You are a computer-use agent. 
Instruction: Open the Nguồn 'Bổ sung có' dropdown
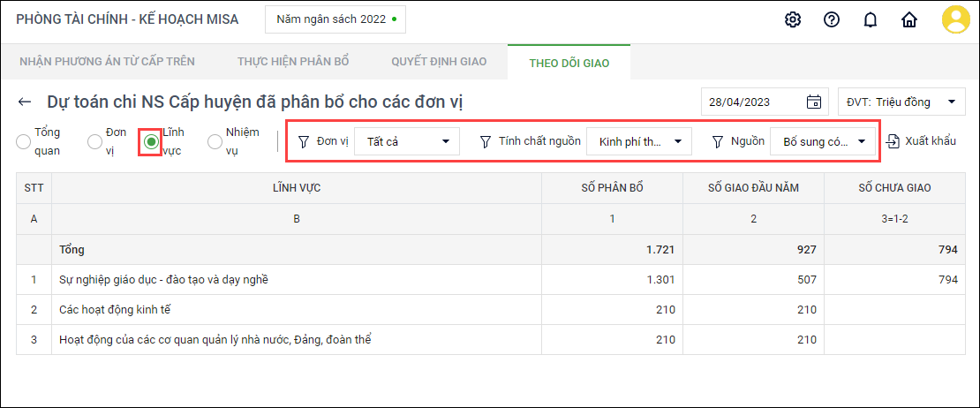tap(823, 141)
